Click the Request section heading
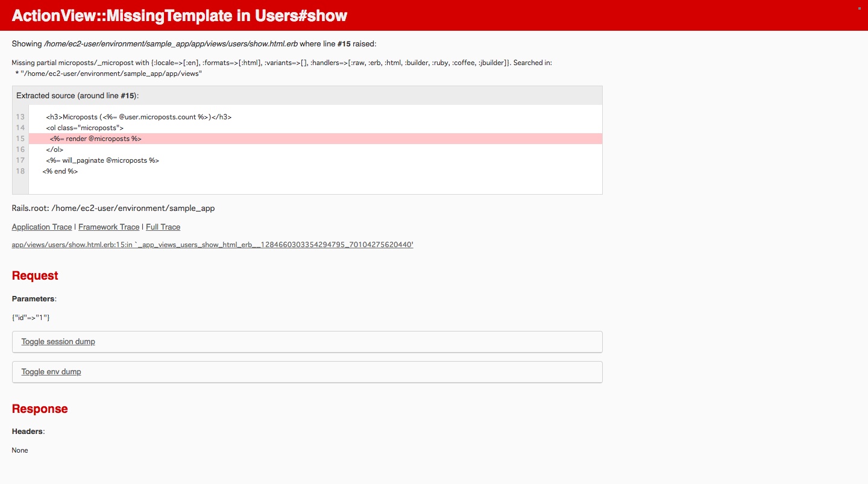Image resolution: width=868 pixels, height=484 pixels. point(34,275)
